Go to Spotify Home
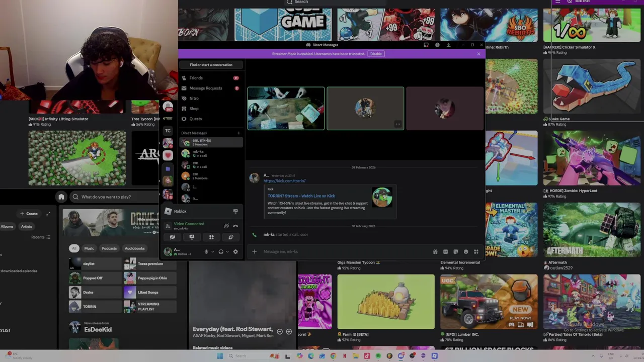The width and height of the screenshot is (644, 362). pos(61,197)
